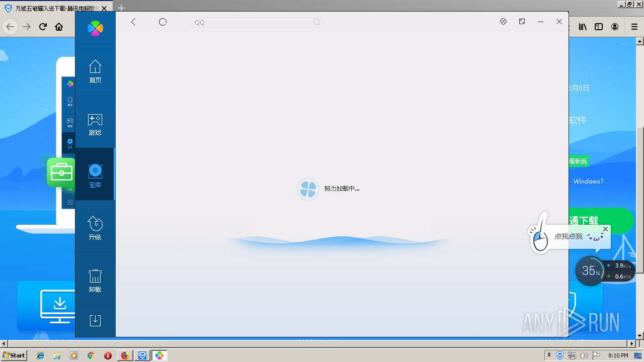Click the green toolbox icon on webpage
Image resolution: width=644 pixels, height=362 pixels.
(61, 172)
